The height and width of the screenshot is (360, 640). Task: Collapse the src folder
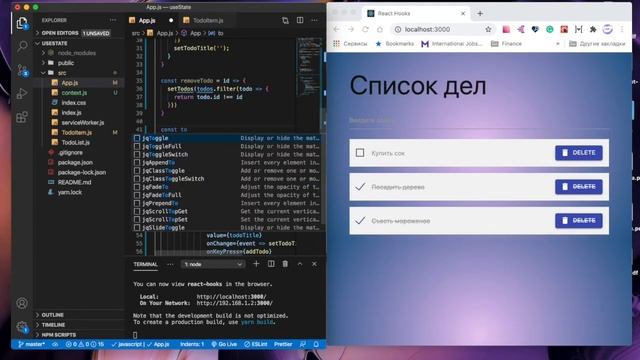pos(62,73)
